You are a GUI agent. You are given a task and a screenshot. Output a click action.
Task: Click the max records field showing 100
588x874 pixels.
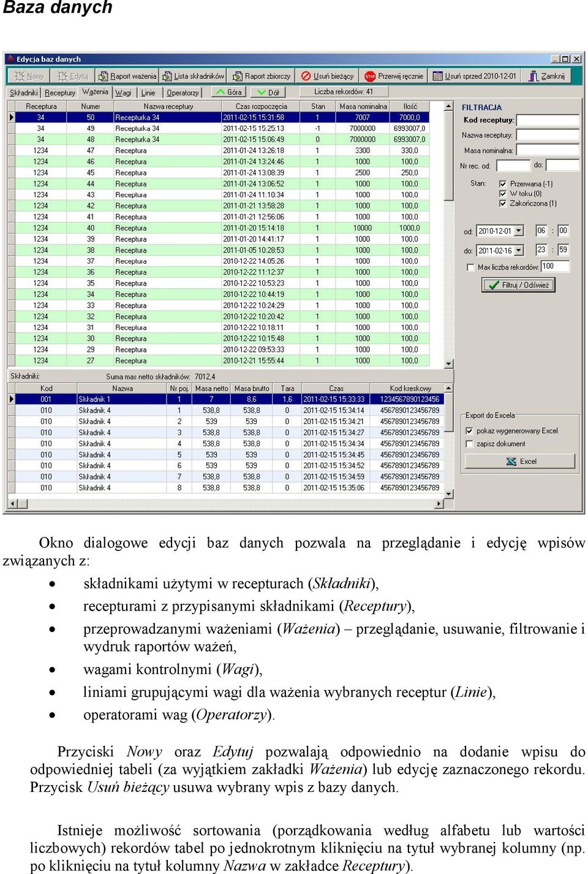click(555, 266)
